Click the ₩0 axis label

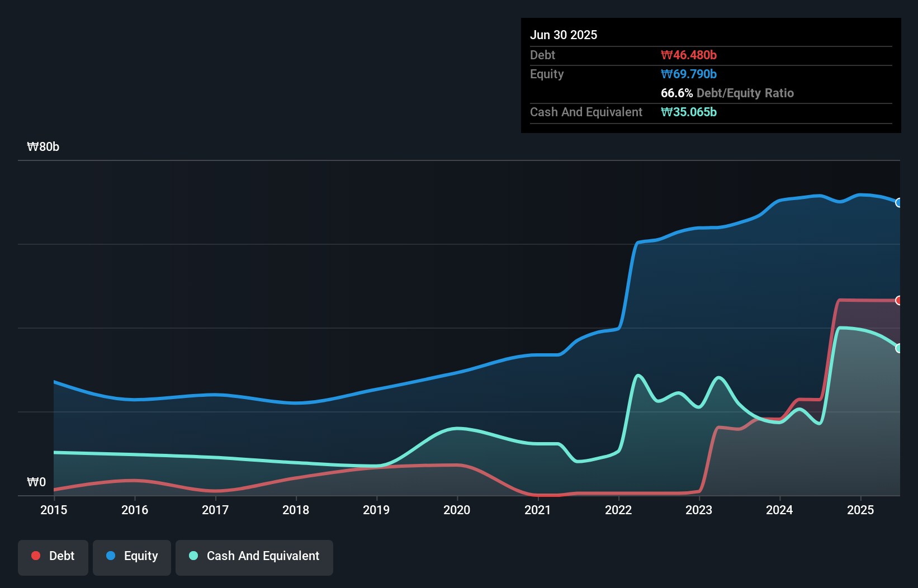tap(36, 482)
